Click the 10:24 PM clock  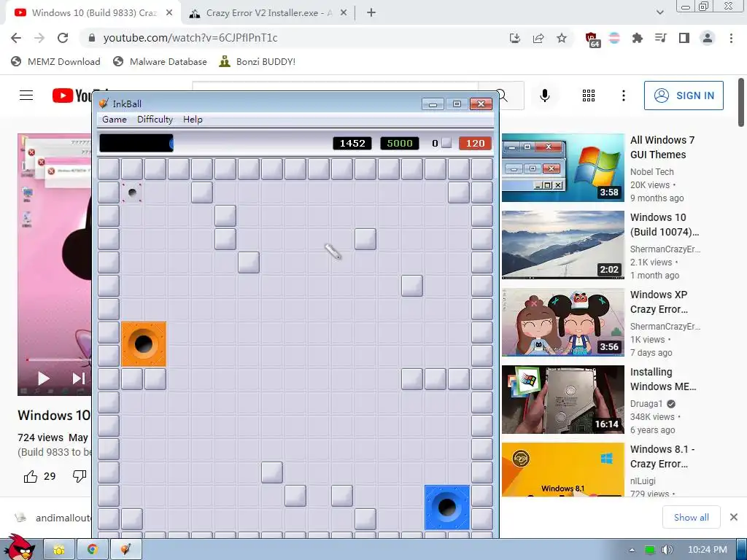click(x=707, y=550)
